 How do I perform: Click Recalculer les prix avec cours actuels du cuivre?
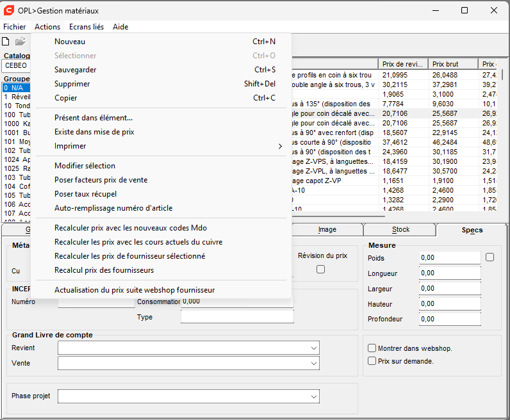161,242
